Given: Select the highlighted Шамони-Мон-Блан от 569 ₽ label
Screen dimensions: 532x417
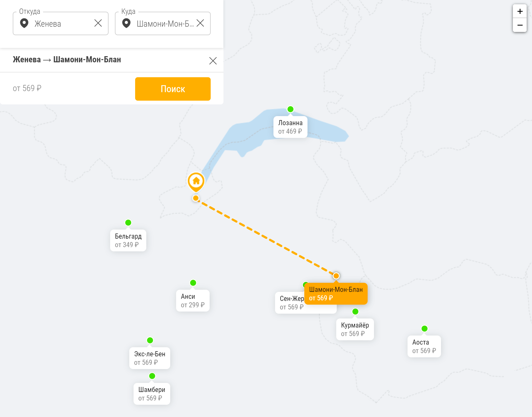Looking at the screenshot, I should [x=336, y=294].
